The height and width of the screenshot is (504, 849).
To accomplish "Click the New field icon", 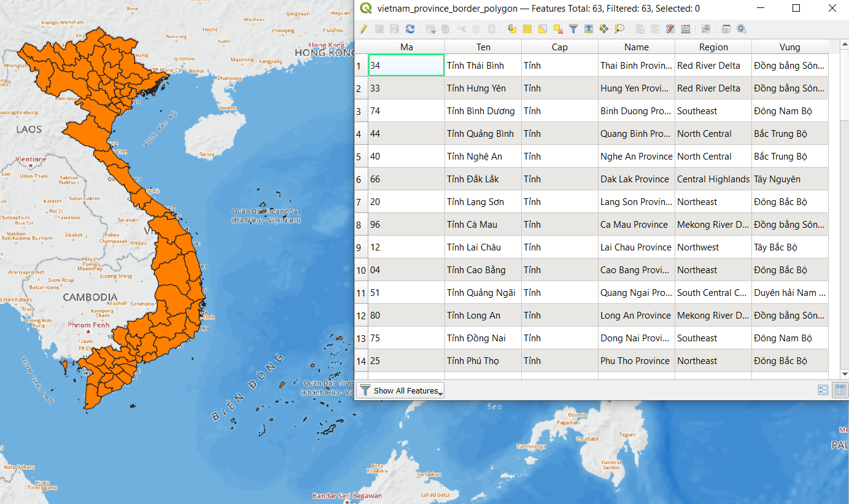I will 640,29.
